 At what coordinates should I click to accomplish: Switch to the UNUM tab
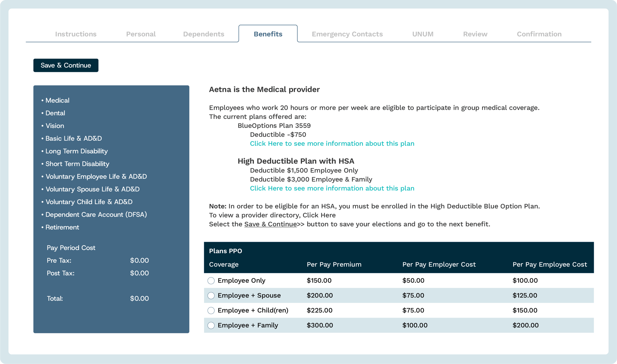423,34
